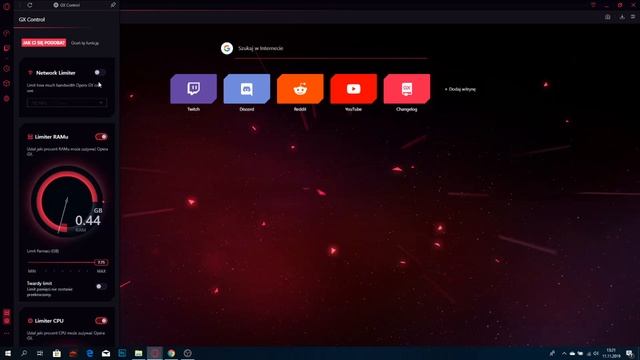640x360 pixels.
Task: Open Windows taskbar search
Action: click(24, 353)
